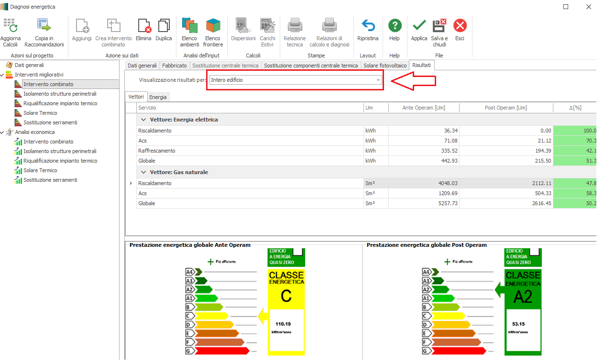
Task: Switch to the Fabbricato tab
Action: coord(174,66)
